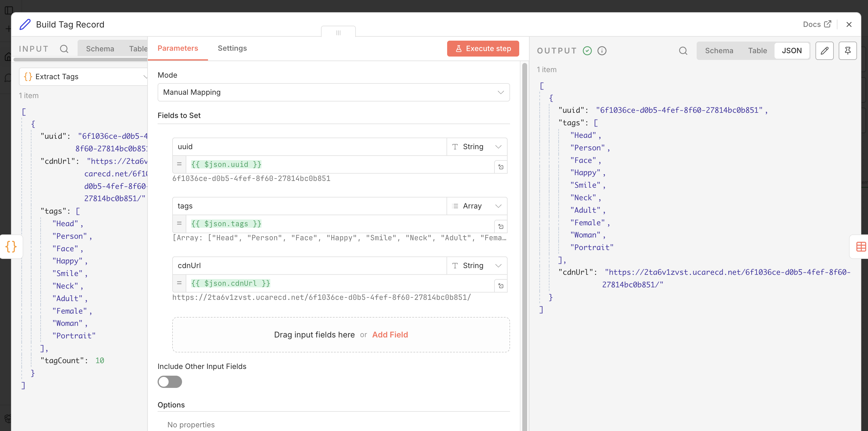Switch input view to Table

(x=138, y=49)
